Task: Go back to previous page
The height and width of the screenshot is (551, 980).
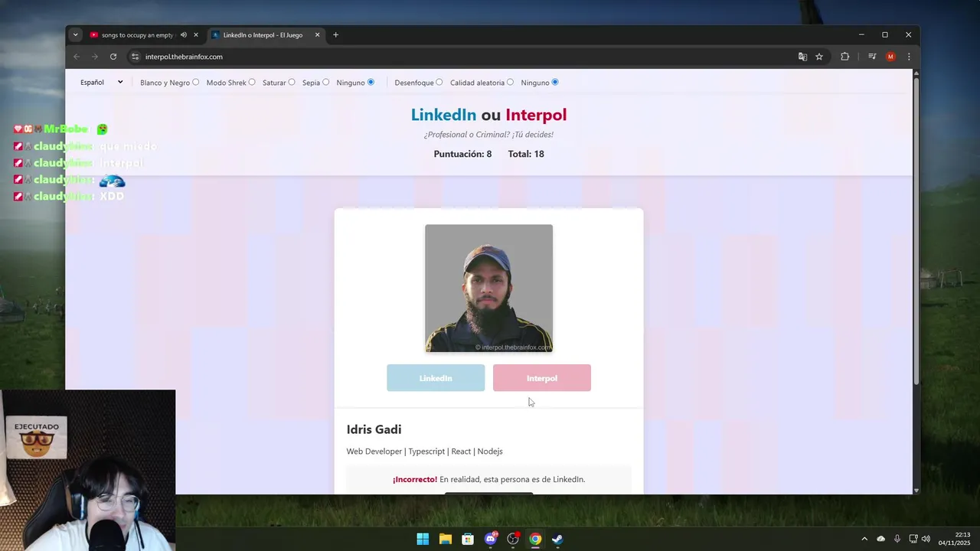Action: coord(77,57)
